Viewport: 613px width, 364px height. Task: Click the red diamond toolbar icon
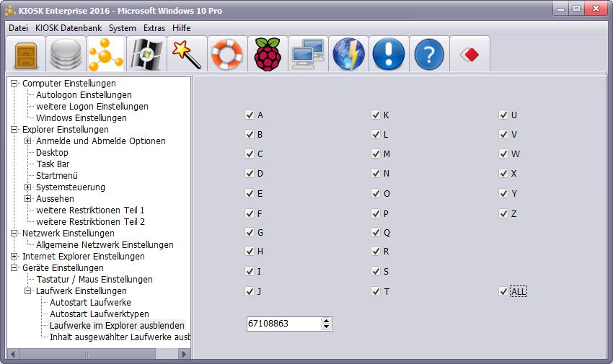(x=469, y=55)
